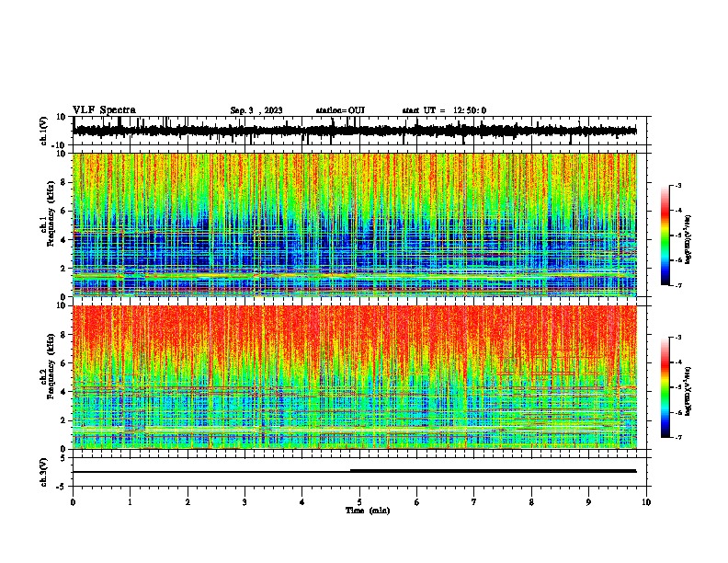Click the "Time (min)" axis title
The height and width of the screenshot is (563, 728).
point(368,511)
